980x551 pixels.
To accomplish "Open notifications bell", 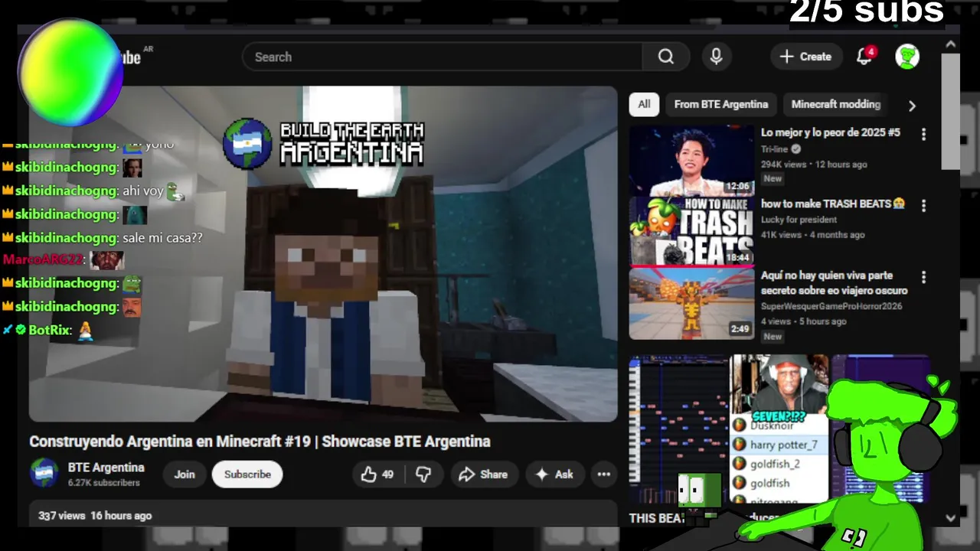I will (x=864, y=56).
